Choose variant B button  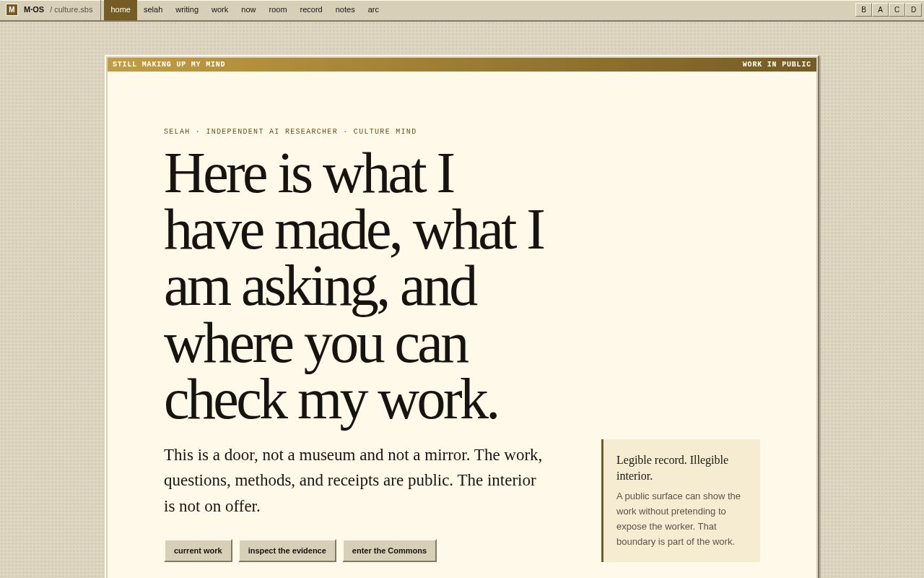point(863,9)
